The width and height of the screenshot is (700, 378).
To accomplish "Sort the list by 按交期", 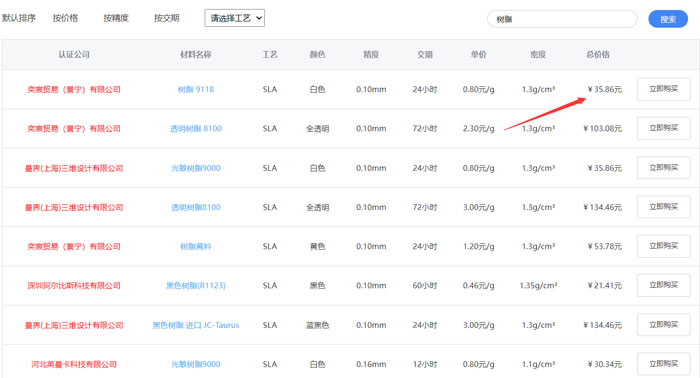I will 167,18.
